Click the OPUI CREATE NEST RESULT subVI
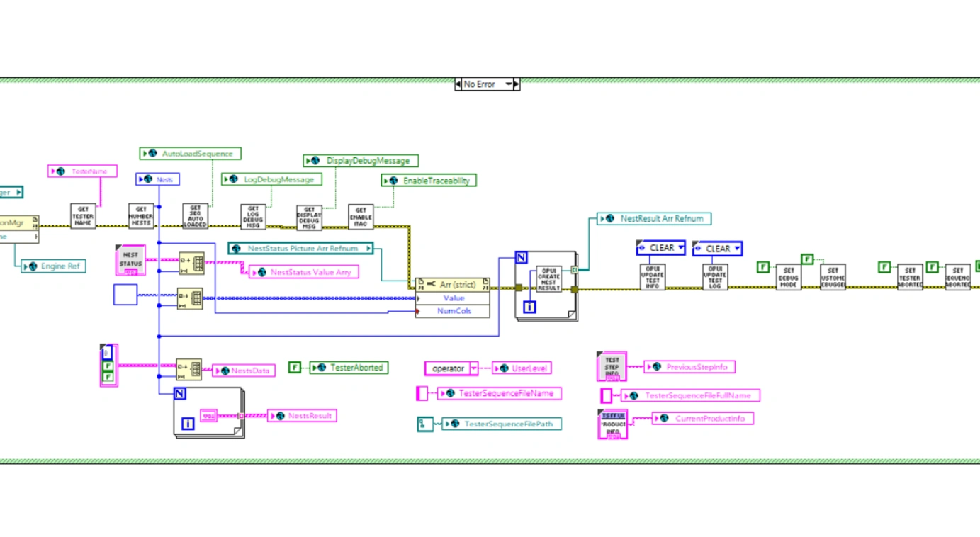Viewport: 980px width, 537px height. click(x=549, y=279)
